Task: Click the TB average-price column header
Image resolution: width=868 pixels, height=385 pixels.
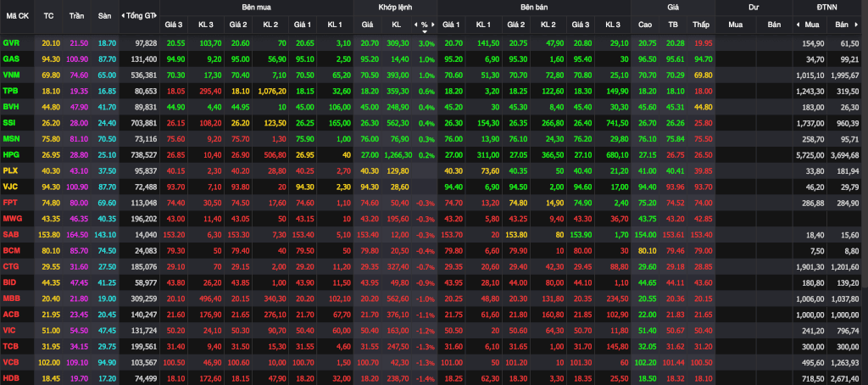Action: [672, 25]
